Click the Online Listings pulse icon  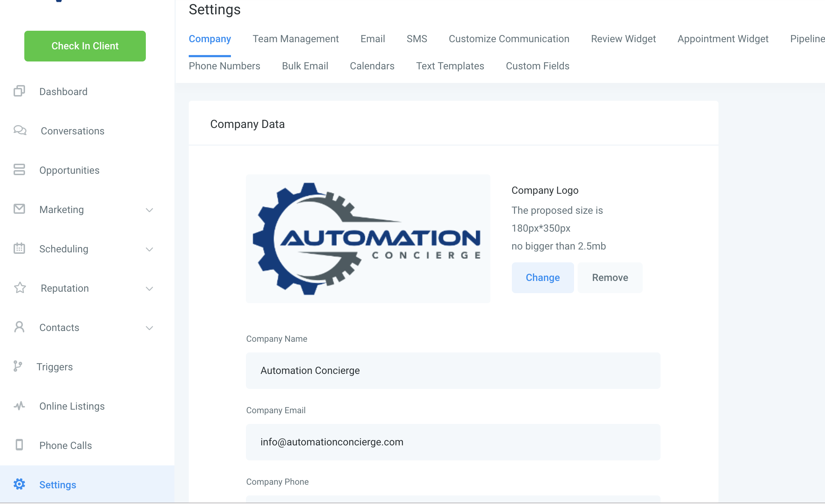coord(19,406)
